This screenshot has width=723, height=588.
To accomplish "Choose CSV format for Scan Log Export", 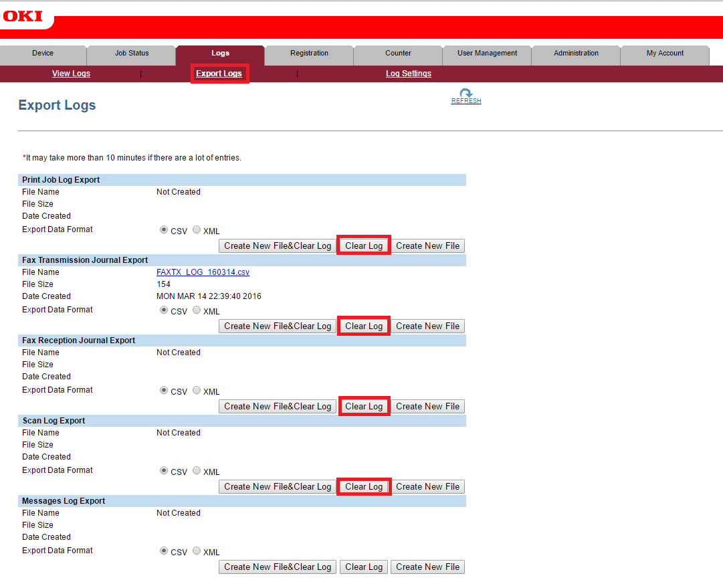I will point(164,470).
